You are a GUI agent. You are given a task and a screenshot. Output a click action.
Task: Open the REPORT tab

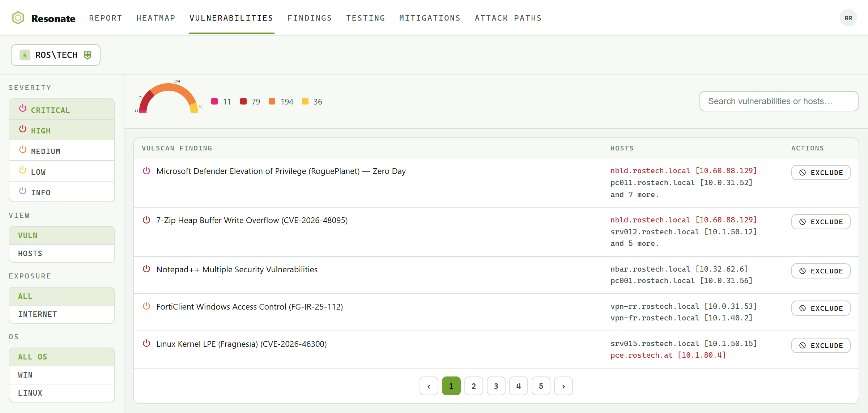click(106, 18)
